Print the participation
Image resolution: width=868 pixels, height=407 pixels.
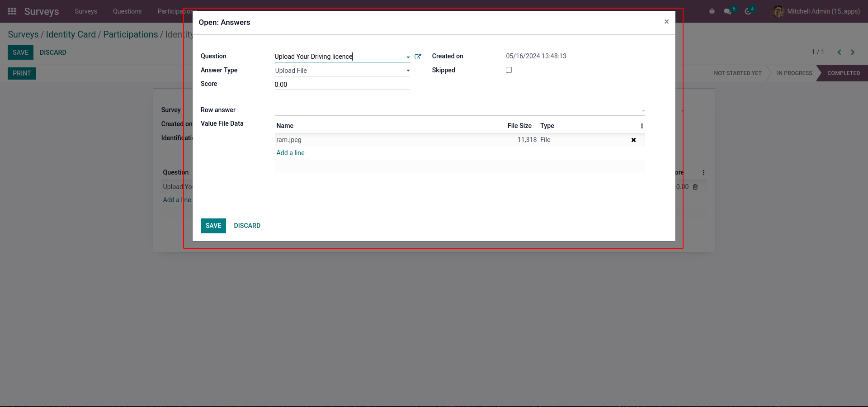tap(22, 73)
